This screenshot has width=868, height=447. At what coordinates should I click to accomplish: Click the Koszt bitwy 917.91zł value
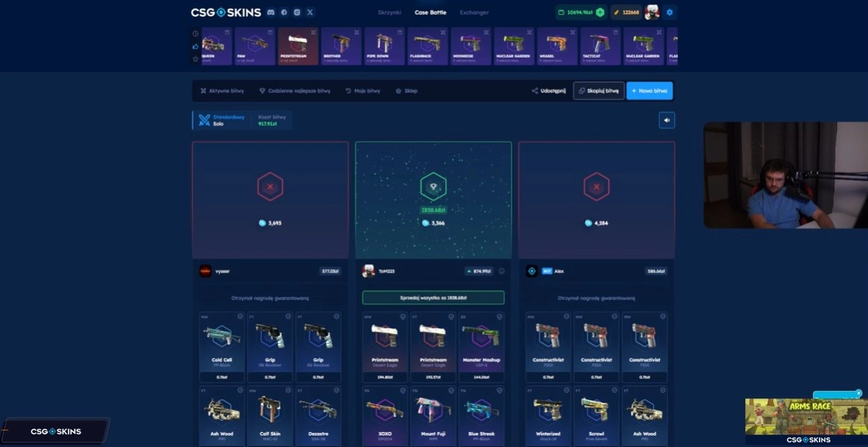click(x=267, y=124)
